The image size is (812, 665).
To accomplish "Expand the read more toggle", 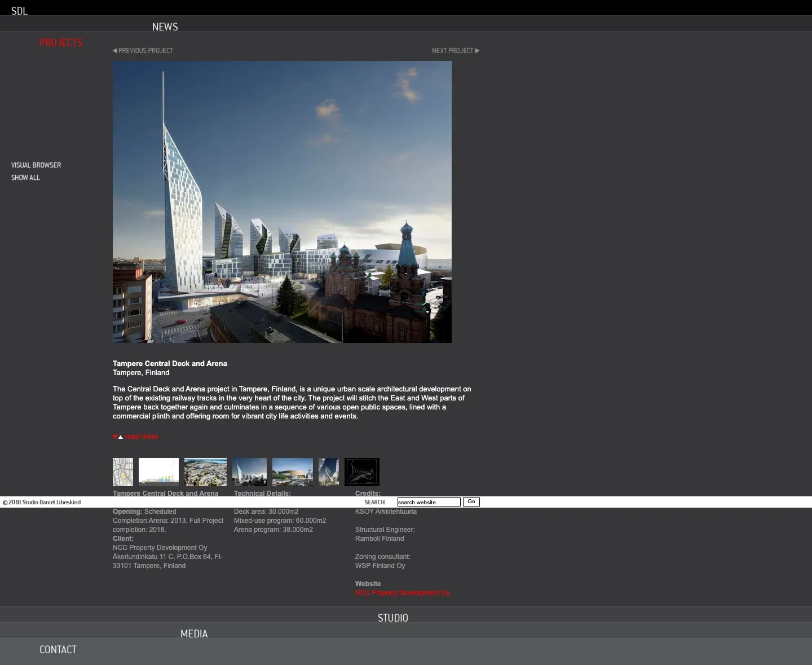I will click(x=136, y=437).
